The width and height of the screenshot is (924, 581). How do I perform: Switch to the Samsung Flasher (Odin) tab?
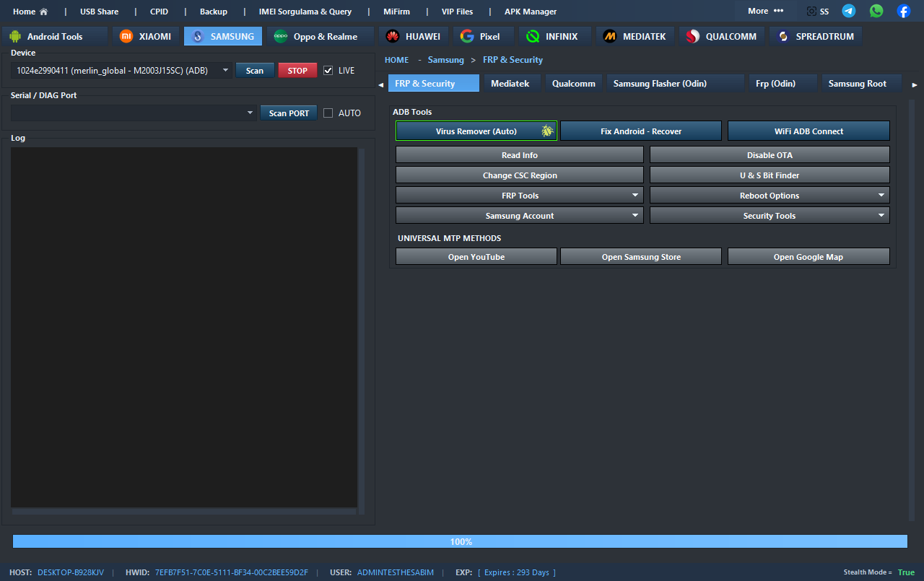pyautogui.click(x=660, y=84)
